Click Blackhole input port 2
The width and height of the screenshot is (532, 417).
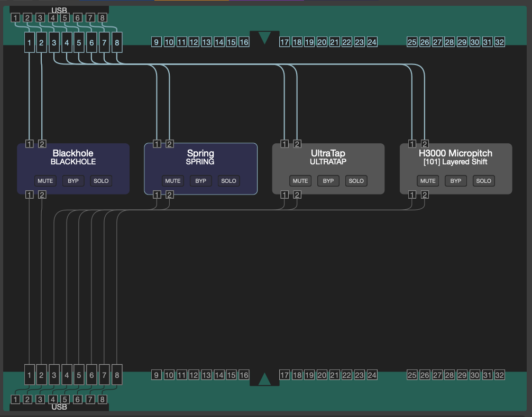click(x=42, y=144)
